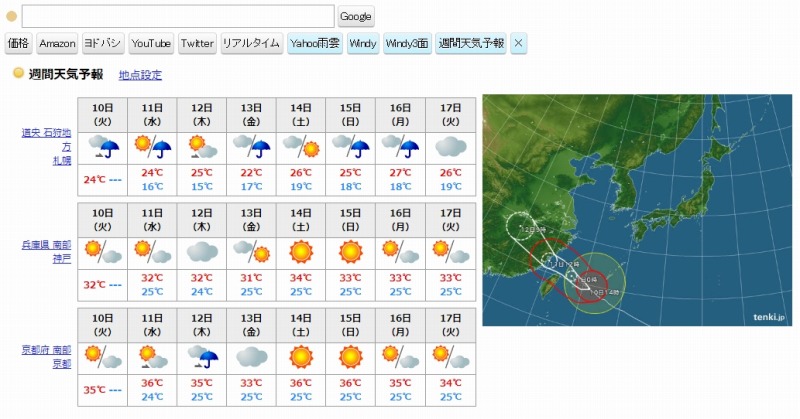The width and height of the screenshot is (800, 419).
Task: Click Sapporo 14日 cloud-then-sun icon
Action: pos(301,147)
